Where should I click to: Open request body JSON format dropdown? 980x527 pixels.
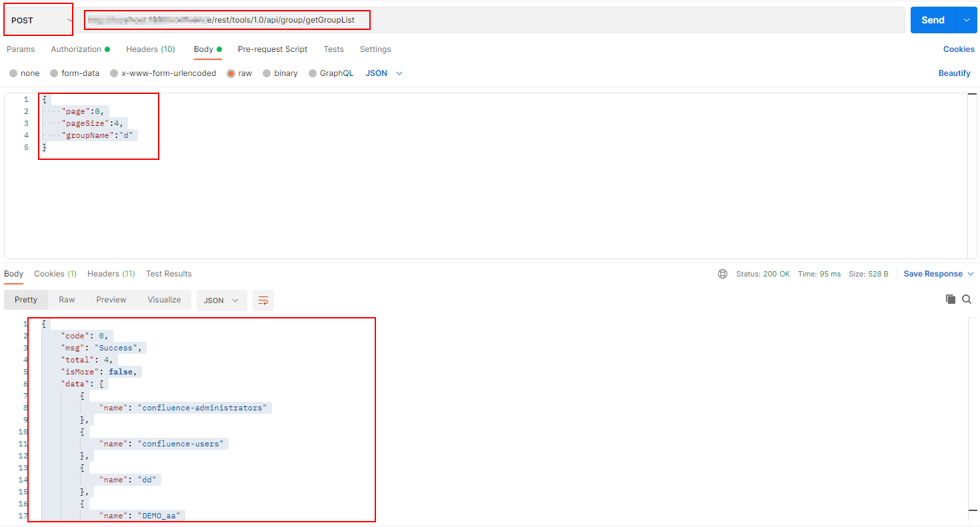coord(384,73)
